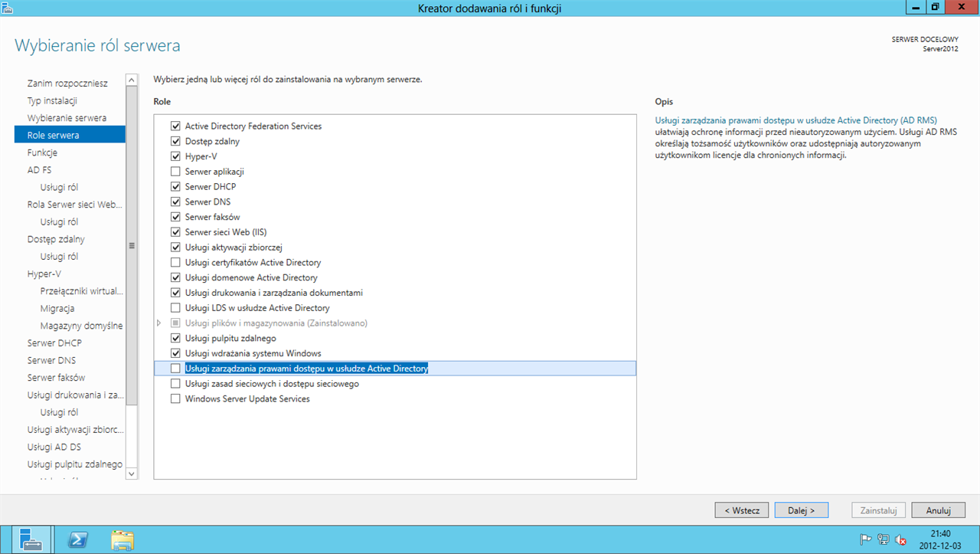Image resolution: width=980 pixels, height=554 pixels.
Task: Uncheck the Serwer DHCP role
Action: click(175, 186)
